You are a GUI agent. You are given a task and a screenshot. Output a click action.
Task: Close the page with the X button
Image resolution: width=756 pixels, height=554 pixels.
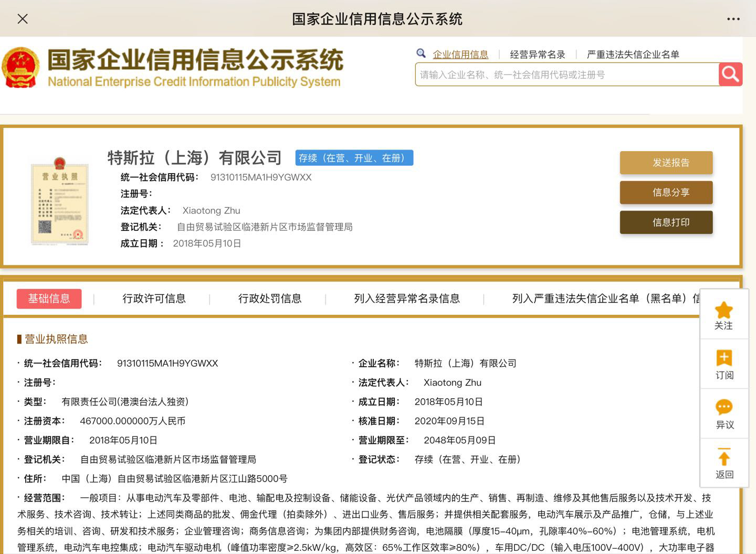[x=23, y=19]
